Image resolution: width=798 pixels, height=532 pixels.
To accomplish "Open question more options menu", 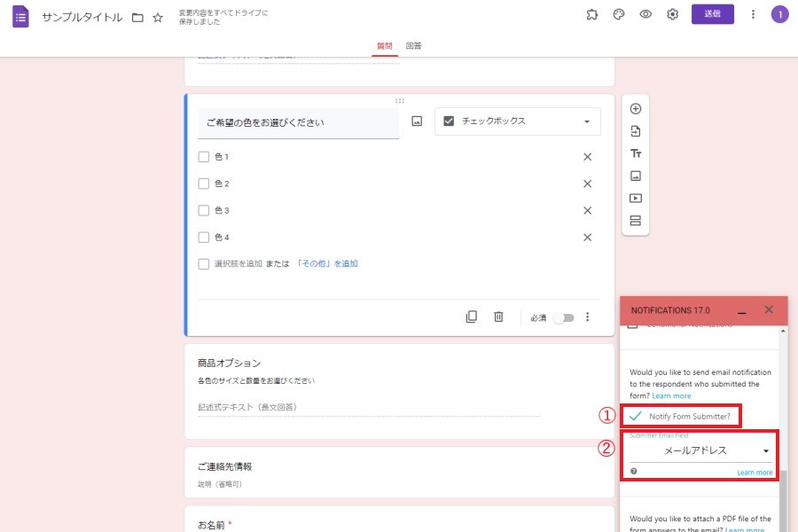I will (587, 317).
